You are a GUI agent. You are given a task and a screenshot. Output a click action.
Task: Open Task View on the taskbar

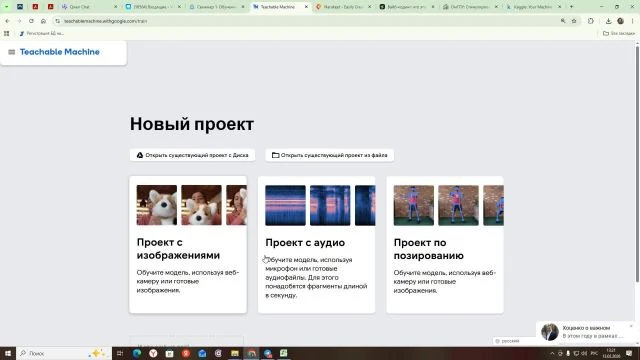tap(120, 353)
